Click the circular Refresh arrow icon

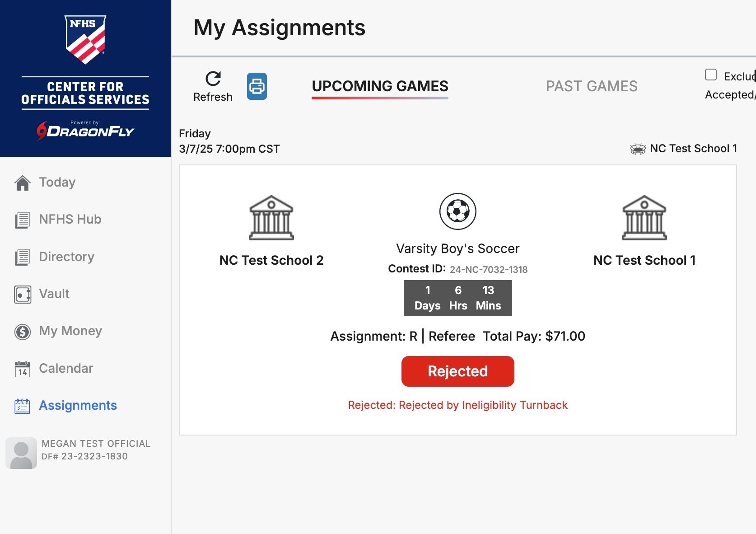[x=213, y=79]
